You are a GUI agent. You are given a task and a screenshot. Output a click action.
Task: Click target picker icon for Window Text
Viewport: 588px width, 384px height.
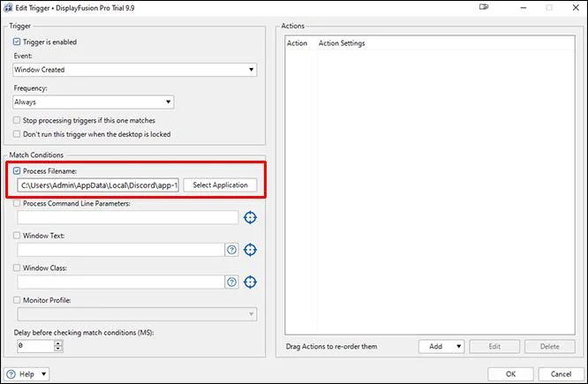click(250, 250)
